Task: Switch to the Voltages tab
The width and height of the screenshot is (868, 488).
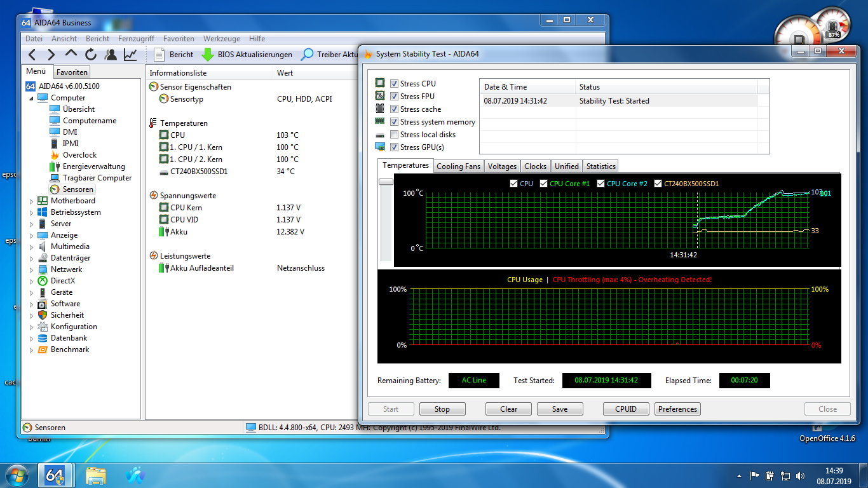Action: pos(501,166)
